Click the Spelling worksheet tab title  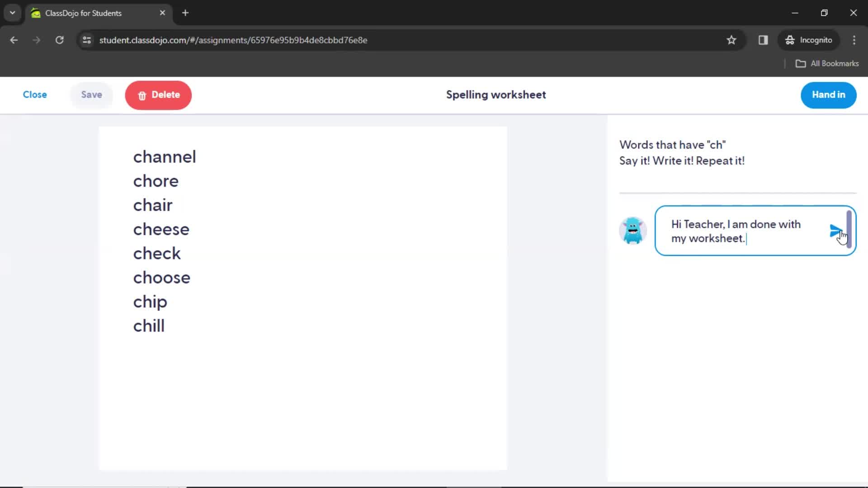coord(496,95)
